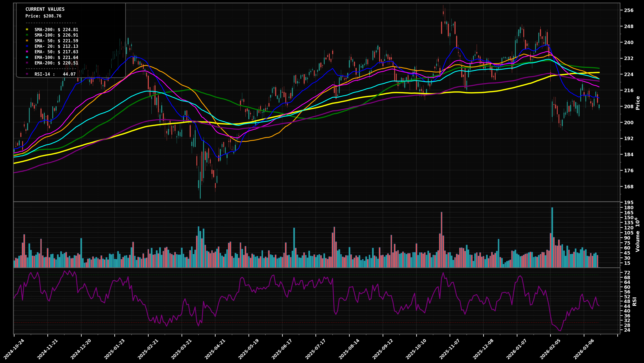Select the RSI-14 legend star marker
The image size is (644, 363).
pyautogui.click(x=27, y=74)
